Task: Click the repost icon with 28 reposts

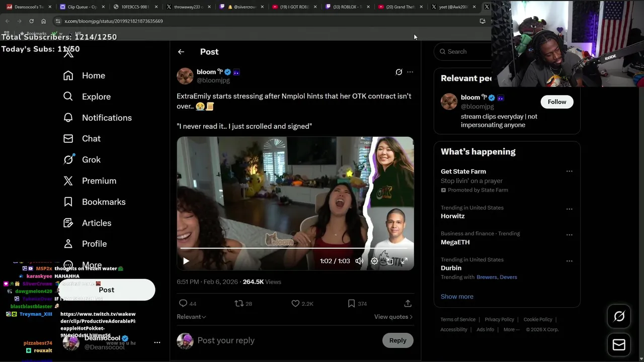Action: click(x=239, y=303)
